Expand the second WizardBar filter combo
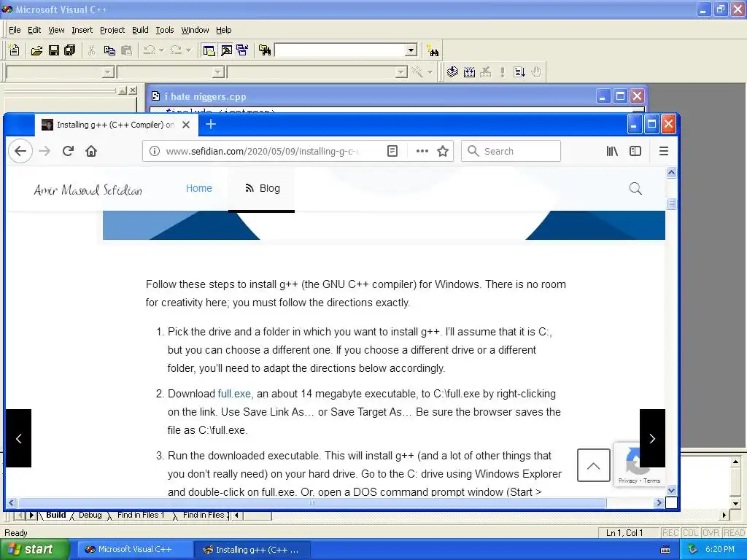The width and height of the screenshot is (747, 560). click(x=218, y=72)
